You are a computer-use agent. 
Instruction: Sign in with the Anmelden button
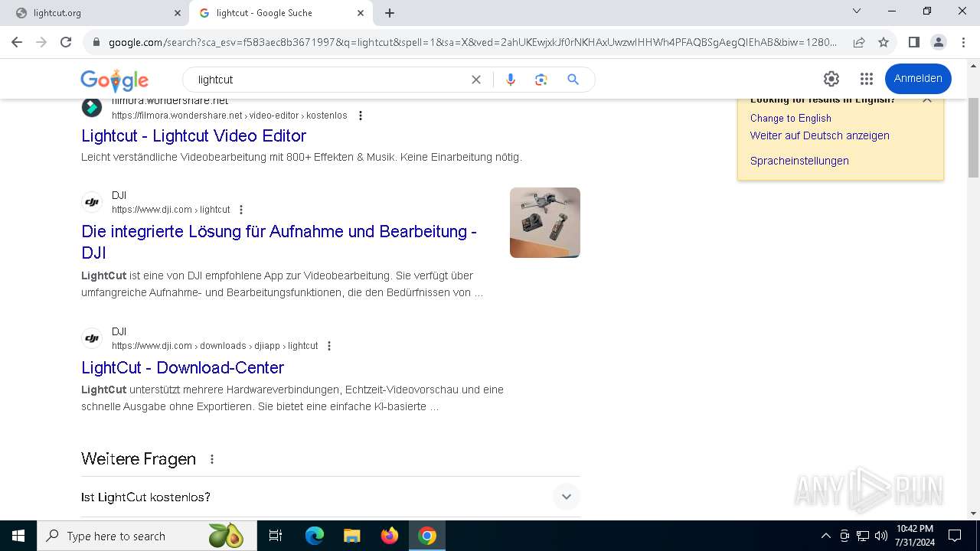coord(918,79)
